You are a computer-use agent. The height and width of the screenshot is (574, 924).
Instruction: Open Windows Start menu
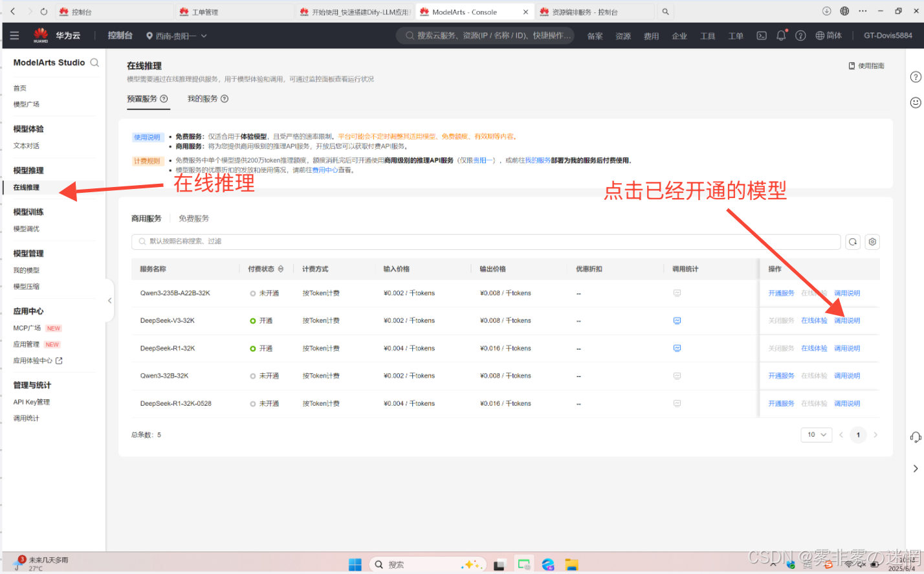[355, 564]
